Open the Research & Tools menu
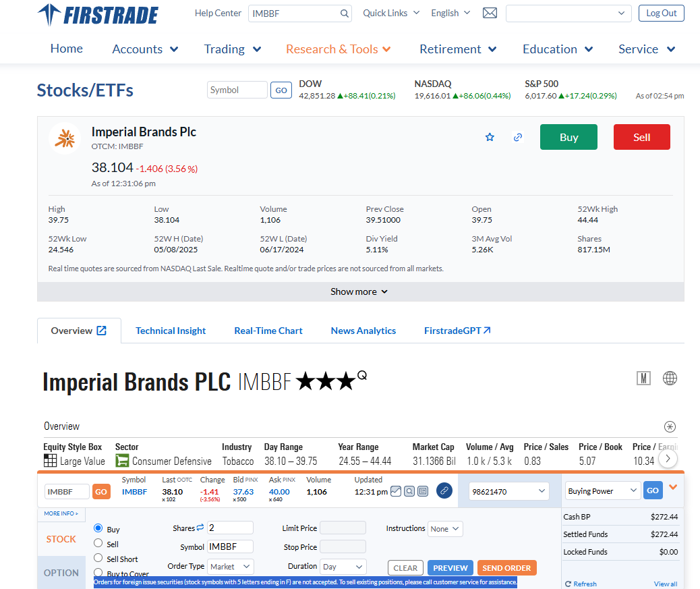 coord(338,49)
